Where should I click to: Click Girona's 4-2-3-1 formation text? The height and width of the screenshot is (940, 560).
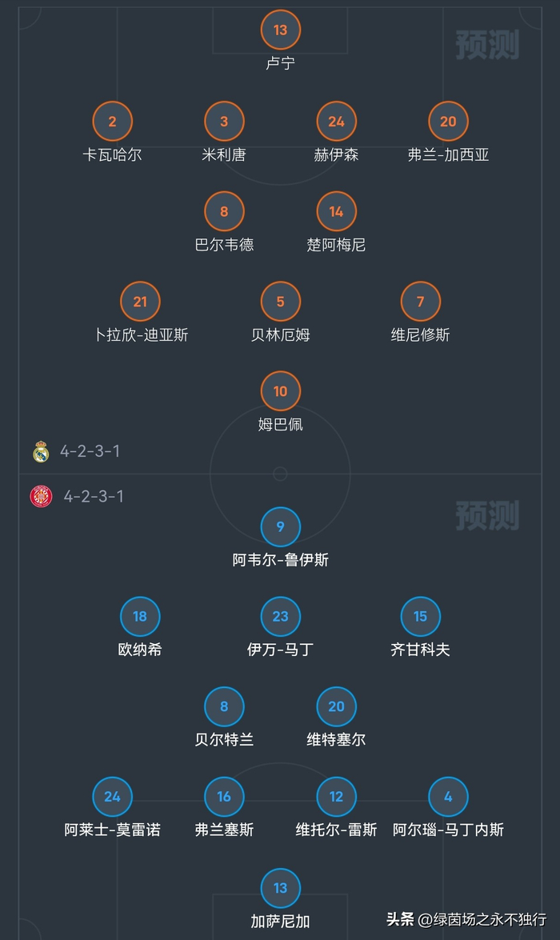click(94, 496)
